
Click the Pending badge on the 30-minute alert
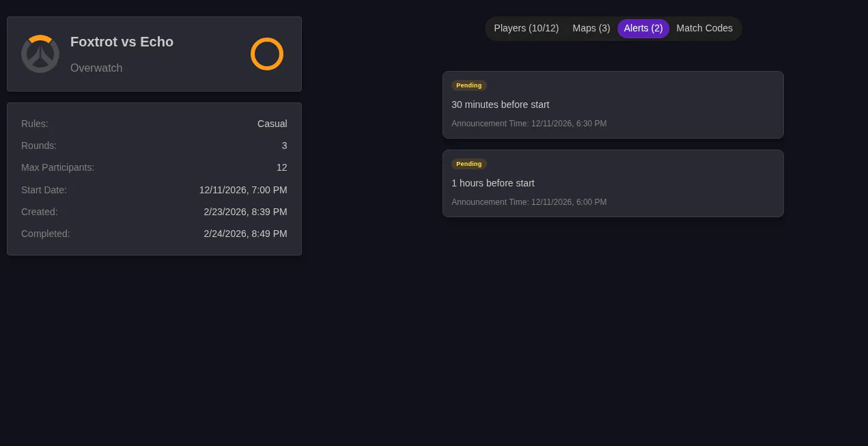tap(468, 85)
